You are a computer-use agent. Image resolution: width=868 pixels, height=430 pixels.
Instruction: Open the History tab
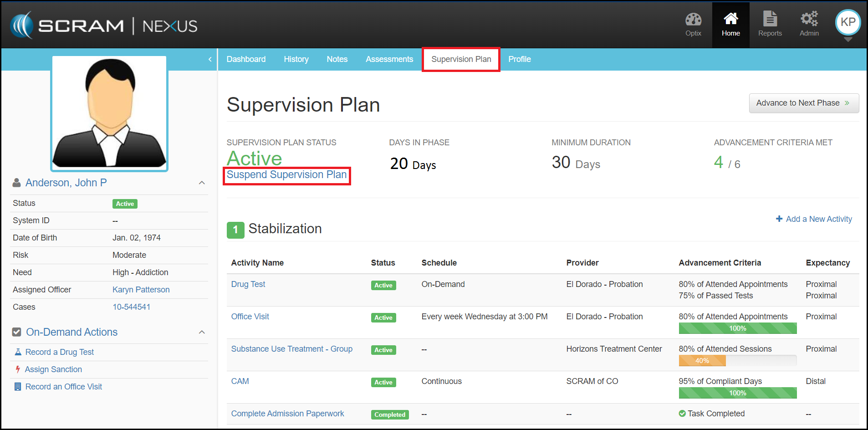(x=296, y=59)
